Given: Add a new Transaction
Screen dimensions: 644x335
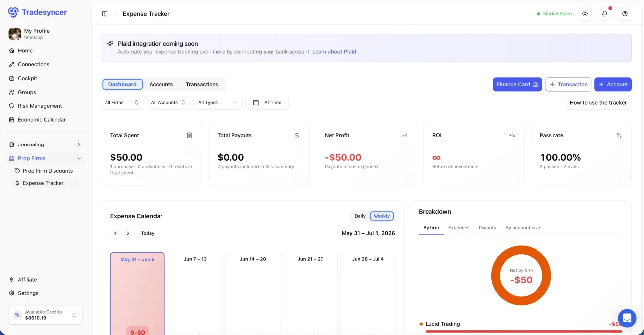Looking at the screenshot, I should 568,84.
